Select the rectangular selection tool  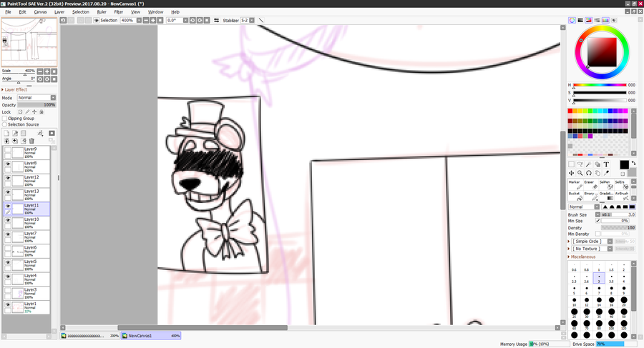click(571, 164)
